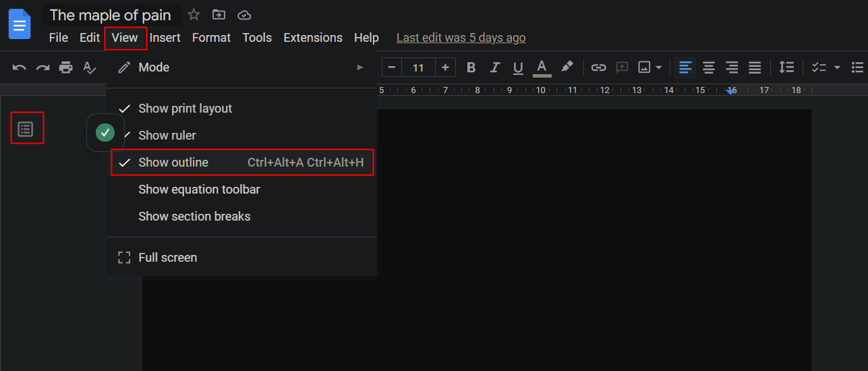868x371 pixels.
Task: Click the green checkmark badge
Action: (105, 132)
